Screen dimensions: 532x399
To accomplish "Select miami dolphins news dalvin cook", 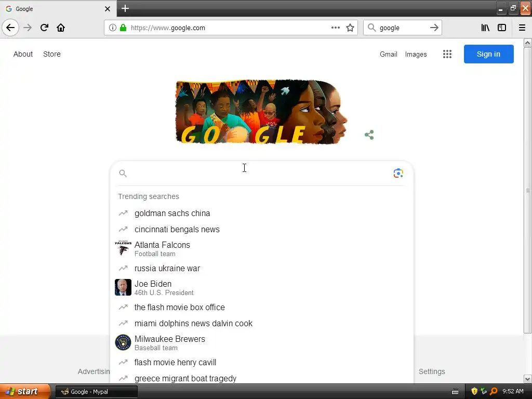I will pos(193,323).
